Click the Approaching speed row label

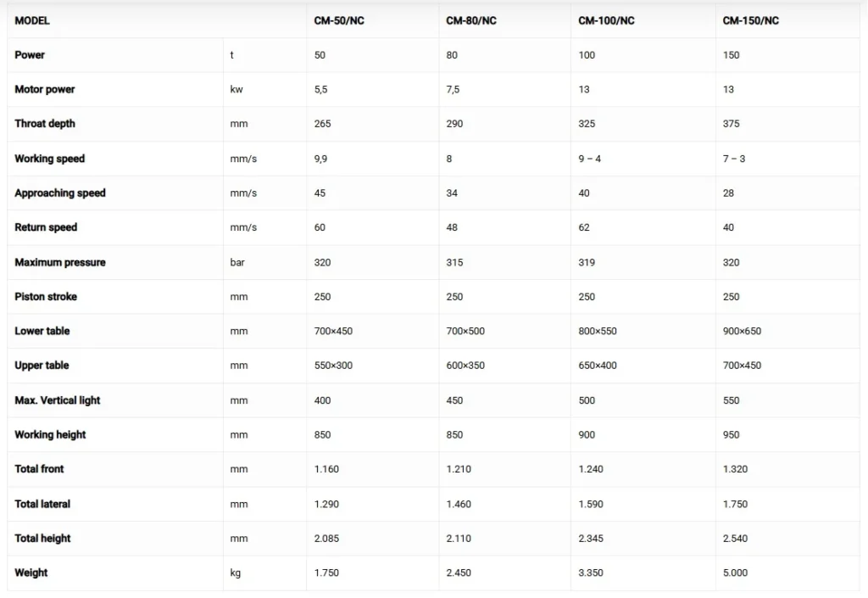click(x=60, y=193)
